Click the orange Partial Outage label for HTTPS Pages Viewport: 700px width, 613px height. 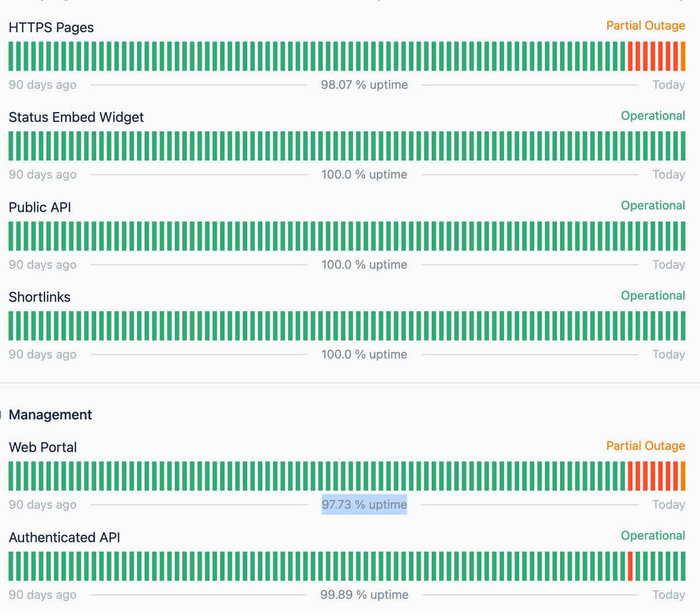point(645,26)
